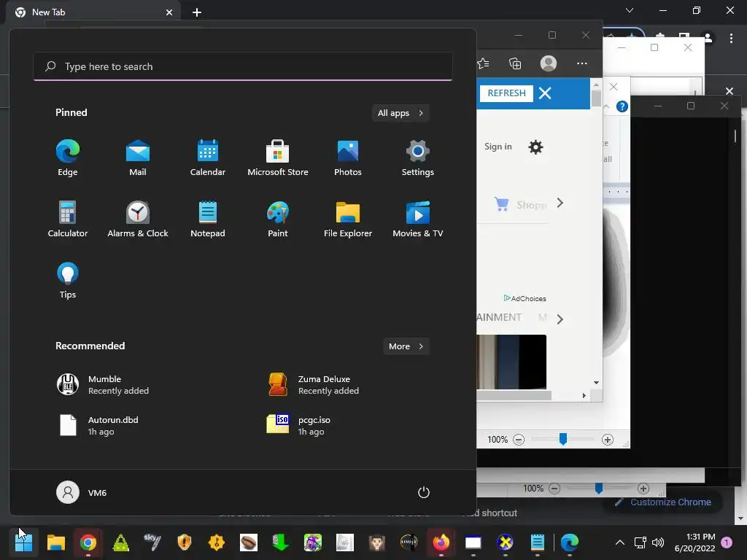Switch to Chrome on the taskbar
Image resolution: width=747 pixels, height=560 pixels.
(x=88, y=542)
